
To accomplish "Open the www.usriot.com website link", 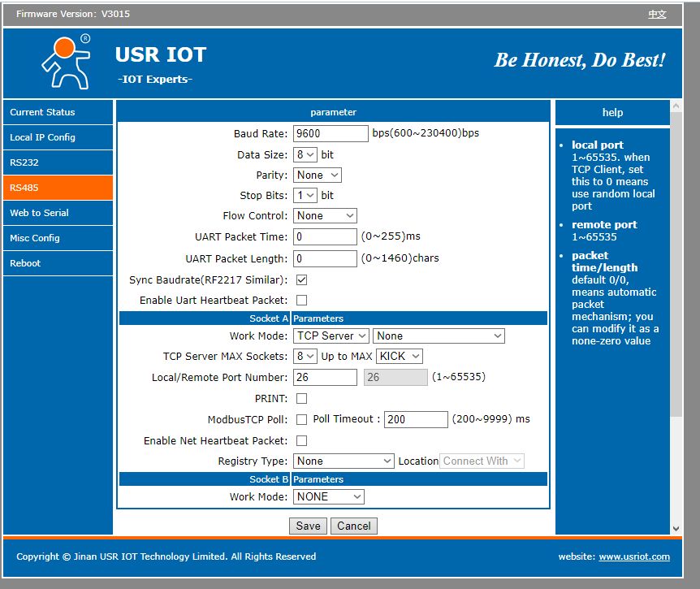I will 634,557.
